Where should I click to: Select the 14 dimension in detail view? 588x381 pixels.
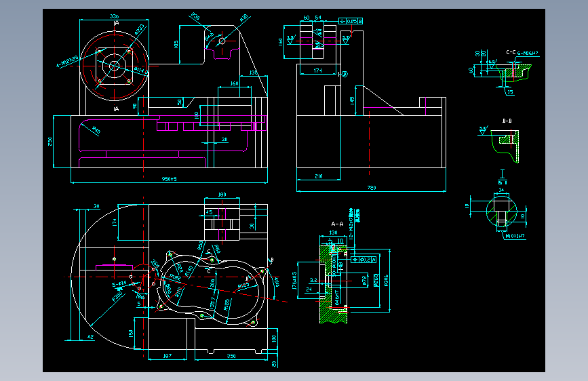(x=501, y=190)
